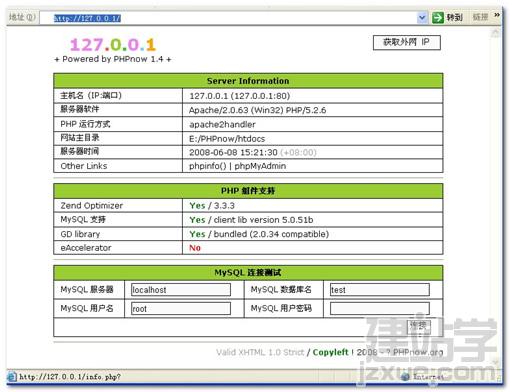Click the PHPnow.org footer link

pos(418,352)
